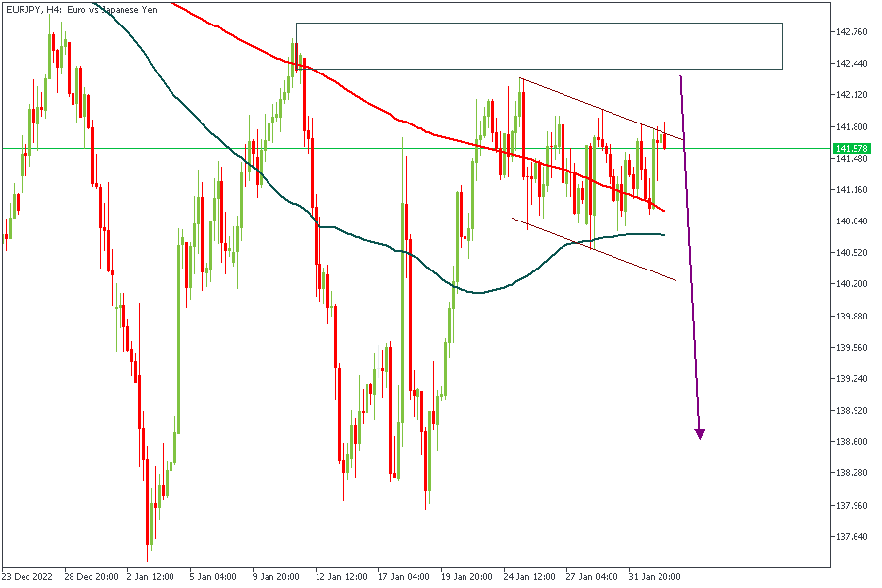Click the 140.200 price axis label
Viewport: 882px width, 588px height.
tap(850, 284)
